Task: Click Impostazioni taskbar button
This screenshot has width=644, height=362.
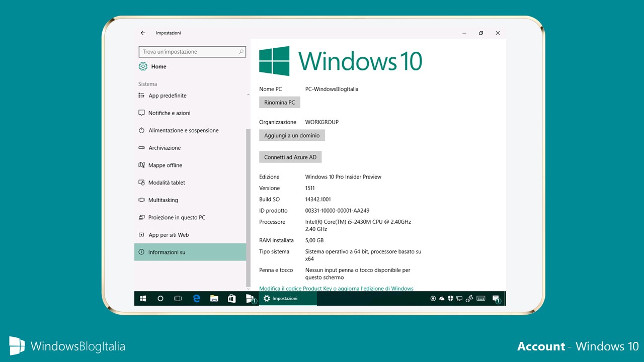Action: [288, 299]
